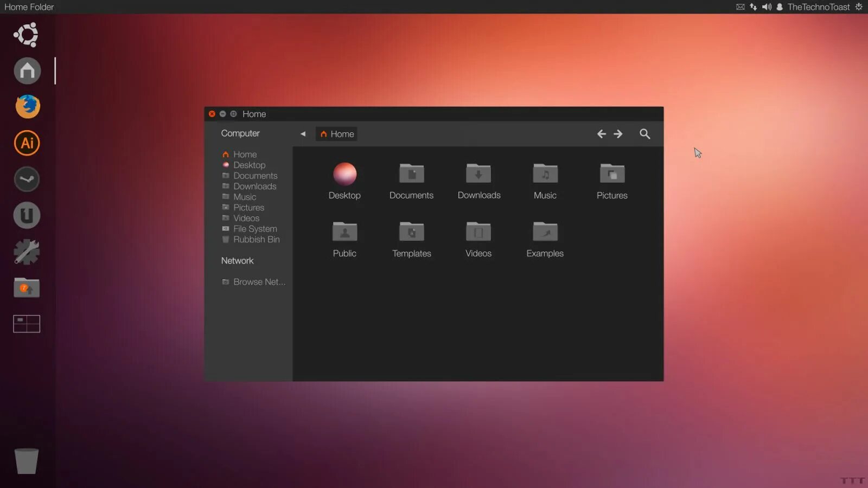The image size is (868, 488).
Task: Close the Home window
Action: (x=212, y=114)
